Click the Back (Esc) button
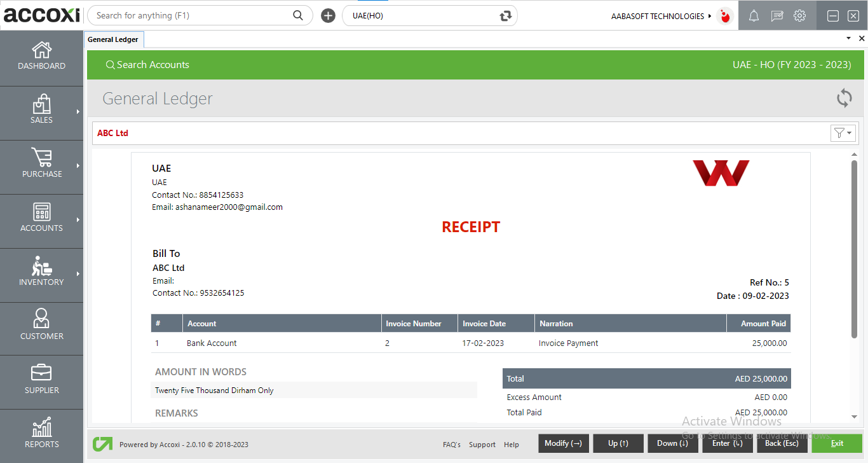The width and height of the screenshot is (868, 463). click(782, 443)
